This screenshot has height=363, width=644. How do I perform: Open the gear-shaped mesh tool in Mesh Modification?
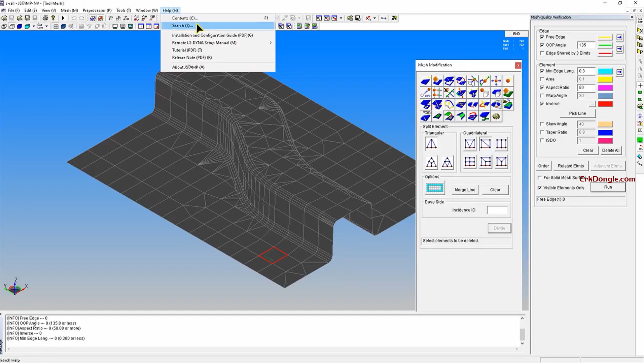tap(496, 117)
